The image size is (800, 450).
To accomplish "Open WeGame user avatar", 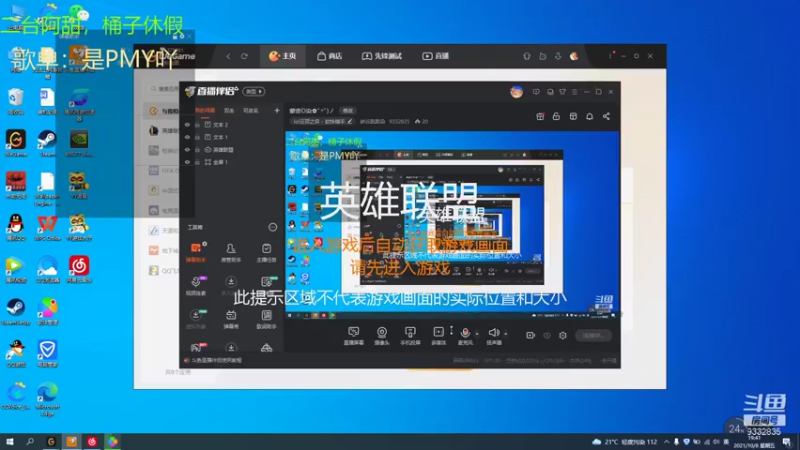I will click(574, 56).
